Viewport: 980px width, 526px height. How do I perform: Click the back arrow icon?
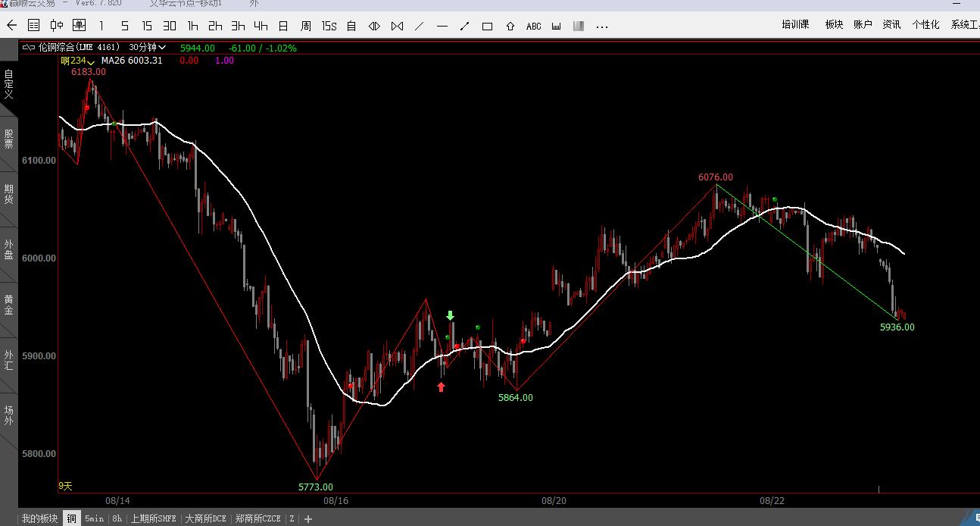[11, 26]
